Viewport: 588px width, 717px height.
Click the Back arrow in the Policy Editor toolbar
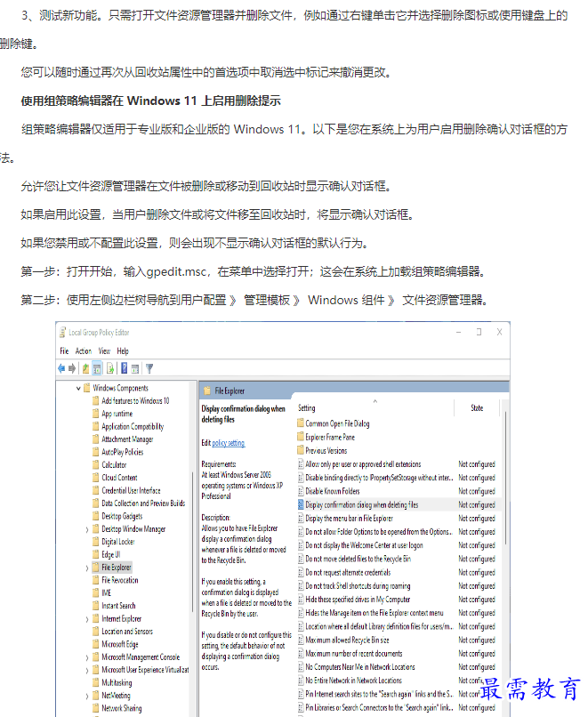(x=61, y=368)
